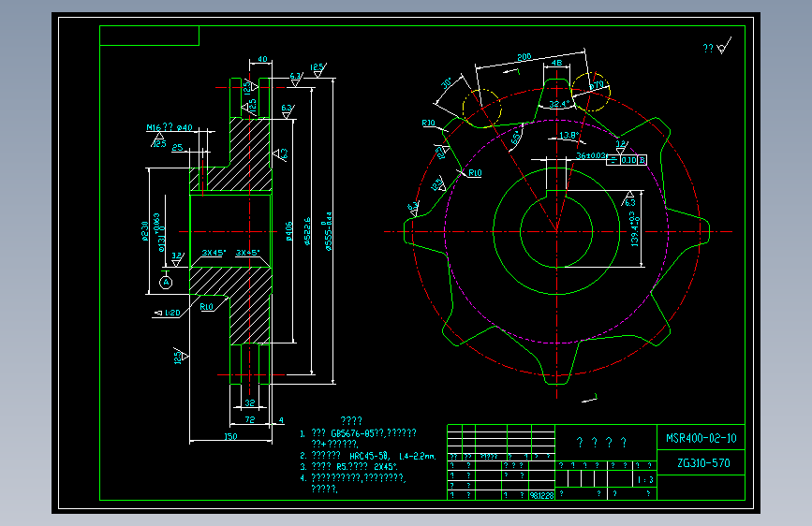Select the date code 981228
The image size is (812, 526).
click(542, 495)
